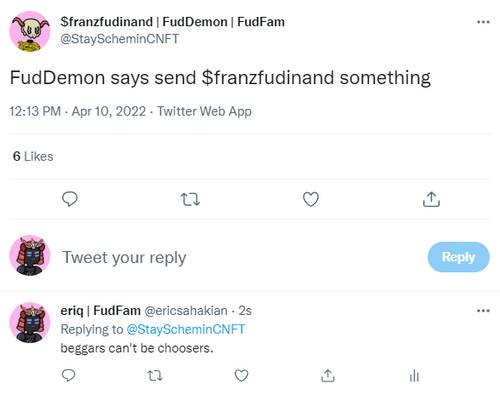
Task: Share the main tweet via upload icon
Action: tap(431, 199)
